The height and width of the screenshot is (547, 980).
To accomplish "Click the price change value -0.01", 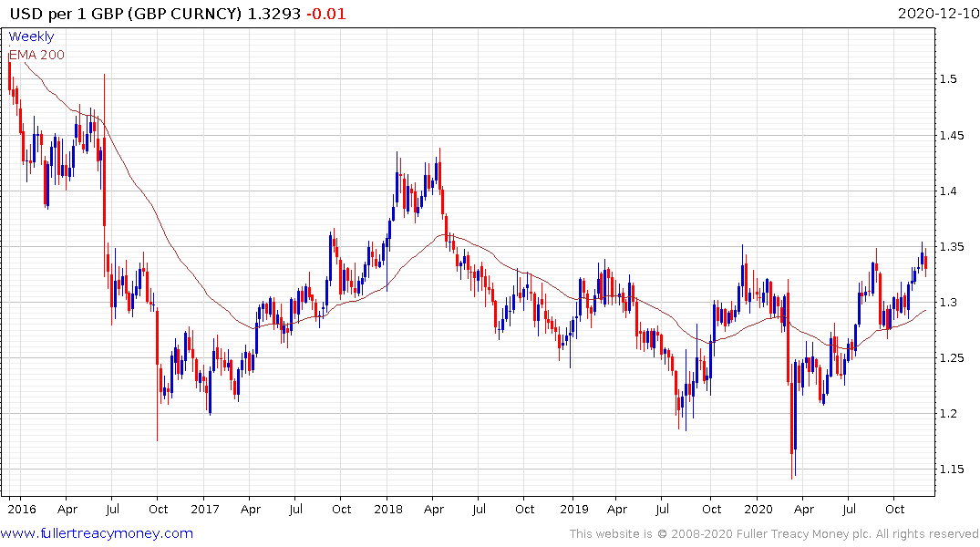I will [325, 14].
